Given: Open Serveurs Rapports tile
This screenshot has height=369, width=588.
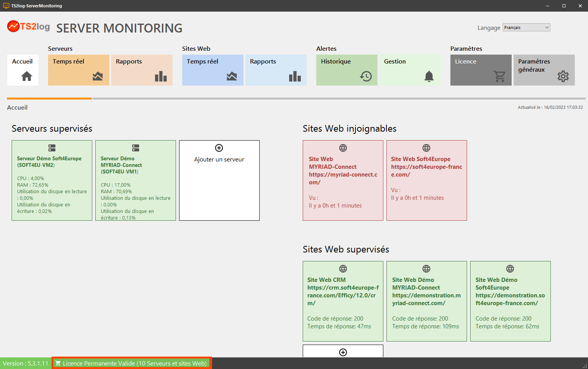Looking at the screenshot, I should pos(142,70).
